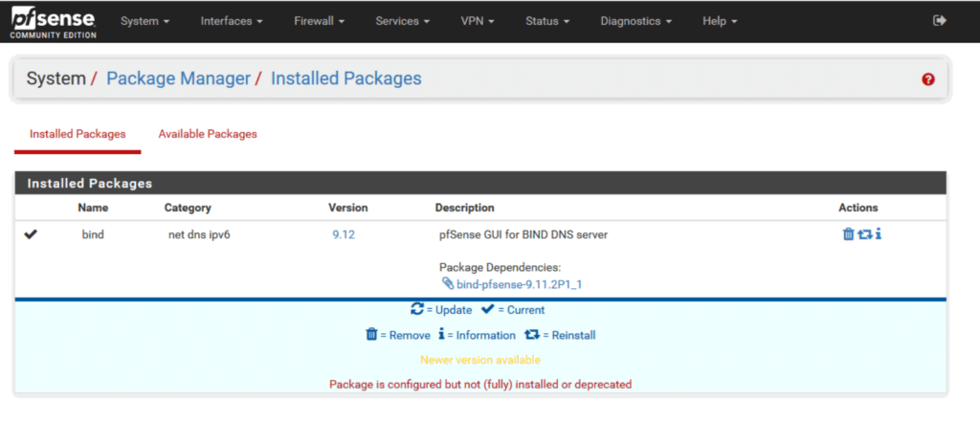Click the pfSense Community Edition logo
The width and height of the screenshot is (980, 443).
[x=54, y=22]
